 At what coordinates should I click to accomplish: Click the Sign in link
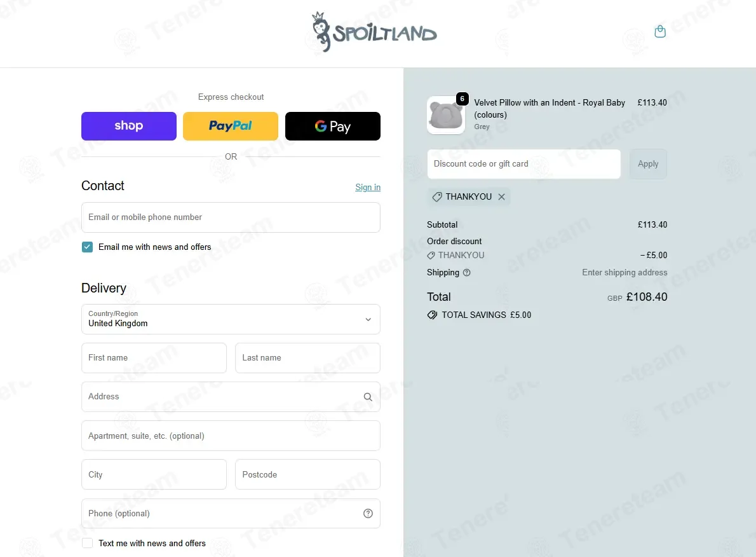(368, 188)
